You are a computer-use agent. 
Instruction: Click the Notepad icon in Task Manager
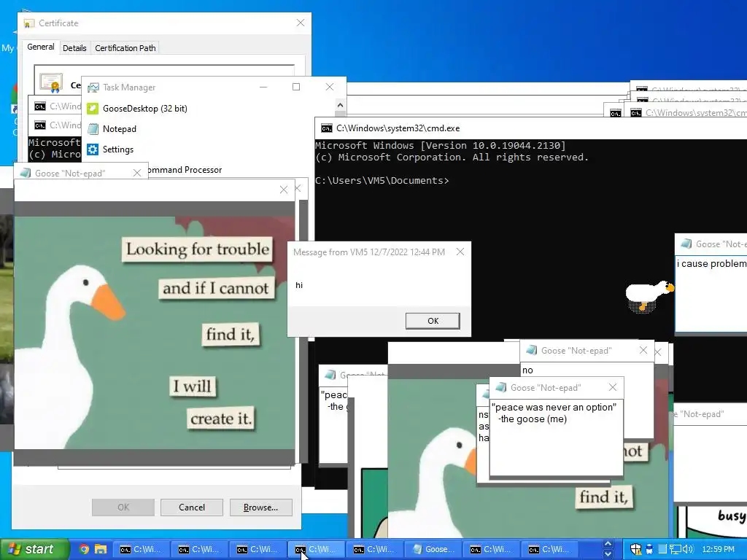[93, 129]
